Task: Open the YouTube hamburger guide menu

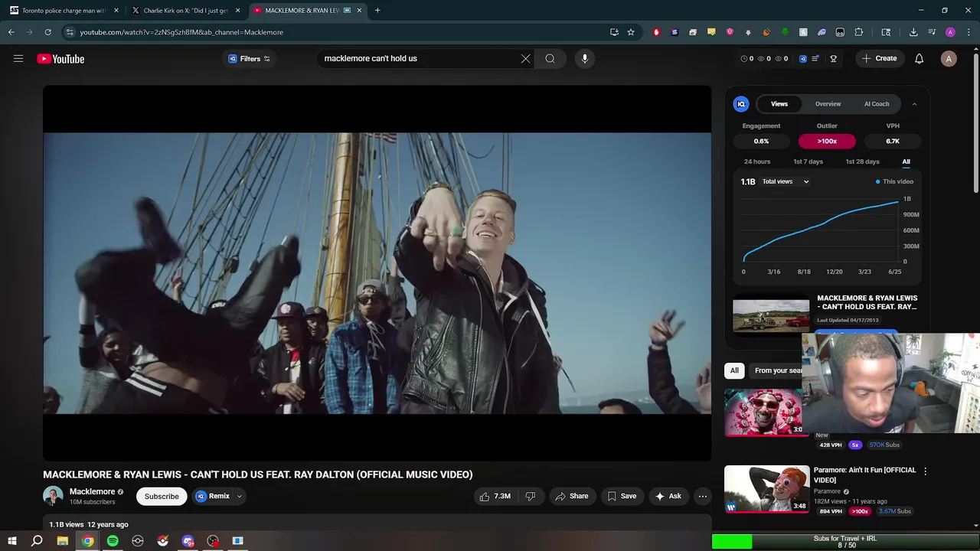Action: click(18, 58)
